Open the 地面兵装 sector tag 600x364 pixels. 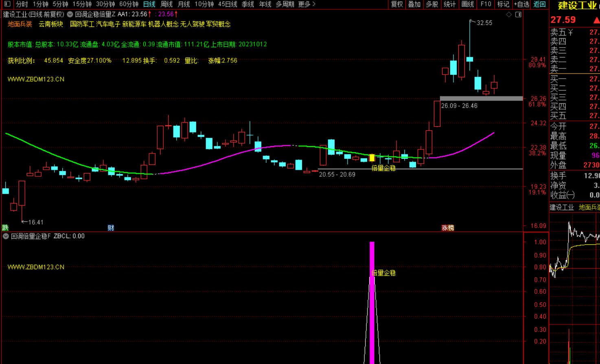[x=20, y=24]
